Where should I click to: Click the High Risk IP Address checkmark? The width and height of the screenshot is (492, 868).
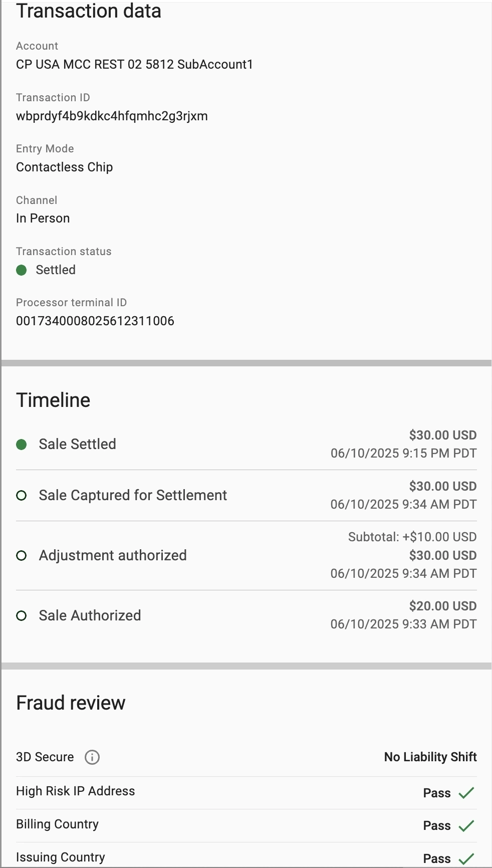(466, 792)
